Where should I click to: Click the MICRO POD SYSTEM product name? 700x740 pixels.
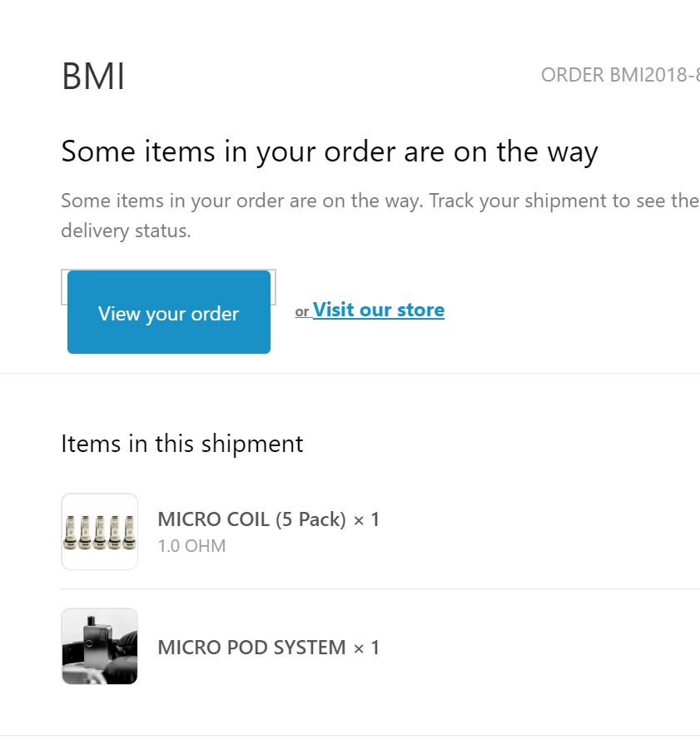[251, 647]
